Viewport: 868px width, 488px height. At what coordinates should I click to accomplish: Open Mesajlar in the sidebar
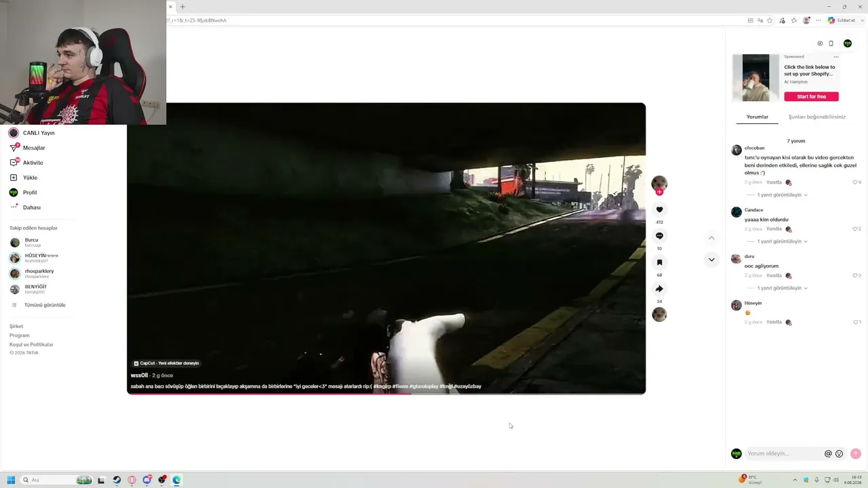tap(27, 148)
